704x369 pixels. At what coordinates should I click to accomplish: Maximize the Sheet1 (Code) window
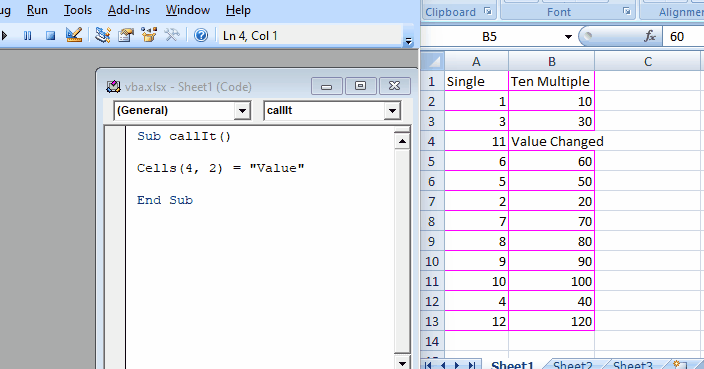pos(360,86)
